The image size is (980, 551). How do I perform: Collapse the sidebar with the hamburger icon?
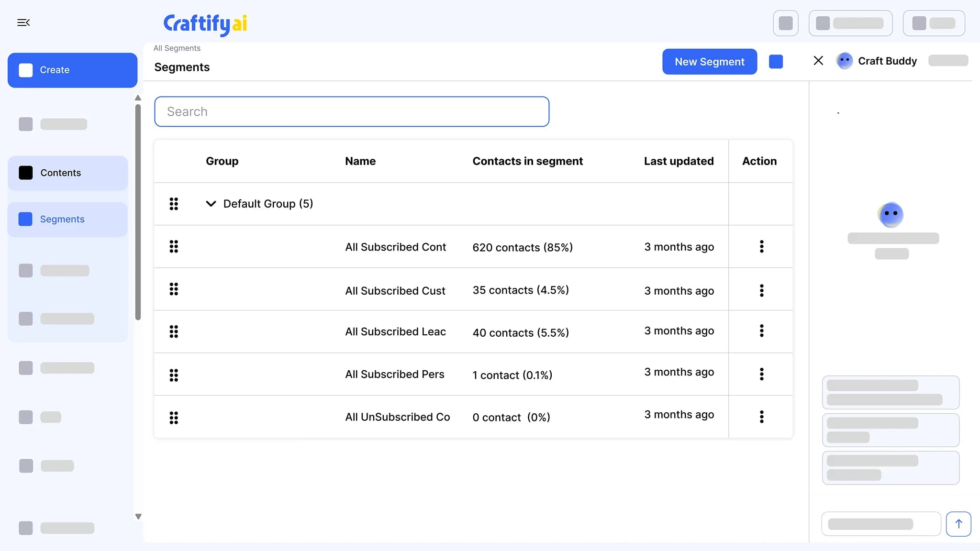tap(23, 22)
